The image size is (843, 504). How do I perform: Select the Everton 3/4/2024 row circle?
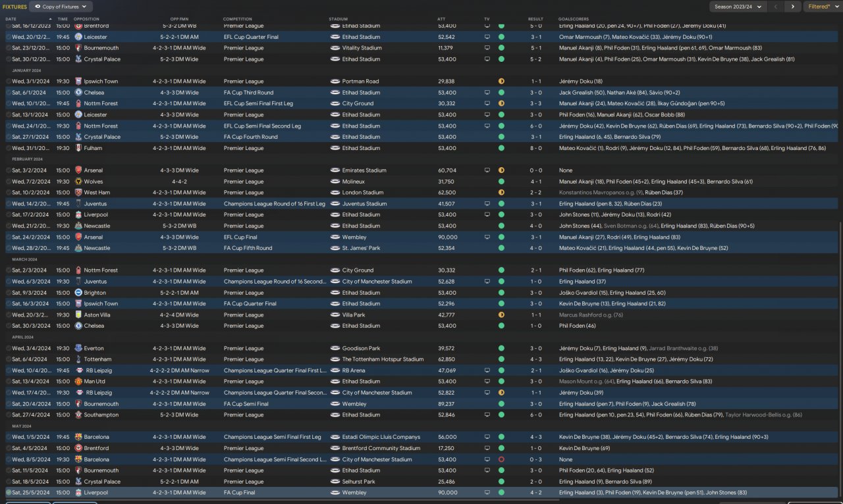(x=9, y=349)
